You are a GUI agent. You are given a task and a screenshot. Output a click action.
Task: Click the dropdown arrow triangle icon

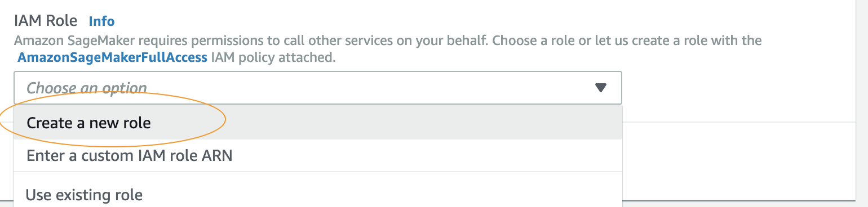coord(600,88)
